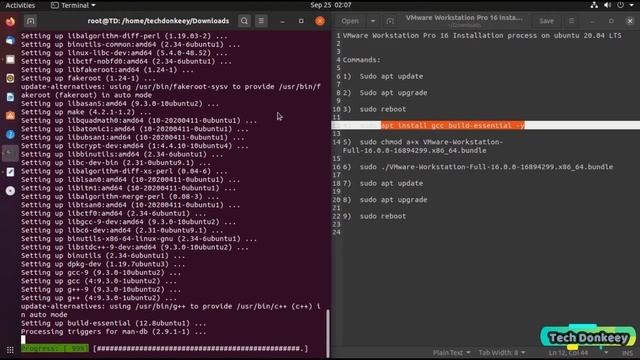The image size is (640, 360).
Task: Select the Text Editor dock icon
Action: pos(10,172)
